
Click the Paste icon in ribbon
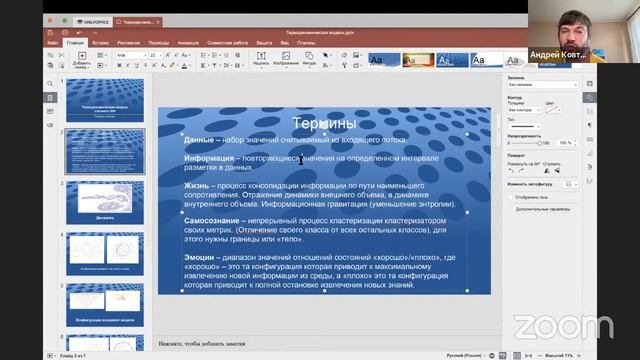pyautogui.click(x=51, y=65)
